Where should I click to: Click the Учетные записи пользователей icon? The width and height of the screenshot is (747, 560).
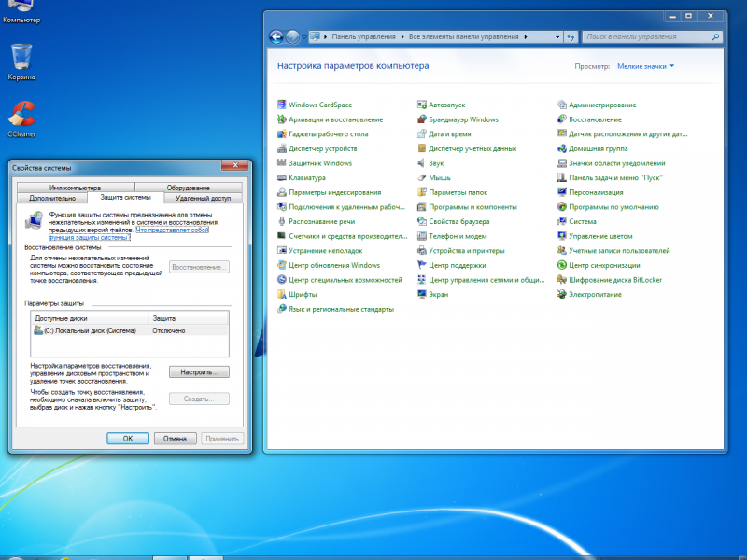[562, 250]
